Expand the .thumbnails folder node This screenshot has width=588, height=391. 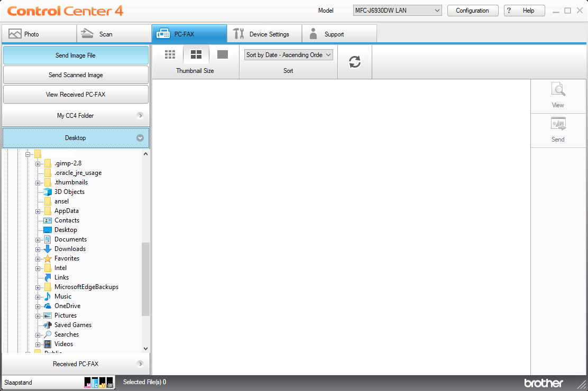coord(38,183)
